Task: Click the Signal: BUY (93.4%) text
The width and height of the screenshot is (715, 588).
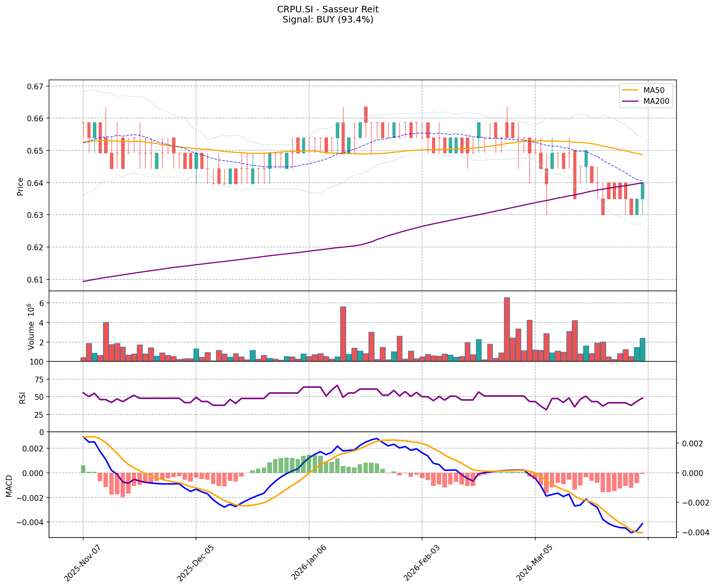Action: pos(328,20)
